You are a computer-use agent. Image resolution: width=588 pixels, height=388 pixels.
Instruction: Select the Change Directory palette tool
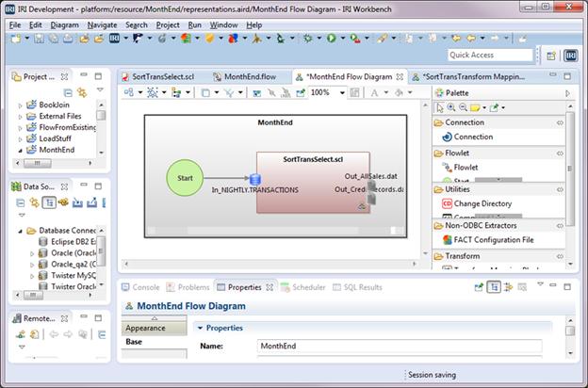click(x=477, y=204)
